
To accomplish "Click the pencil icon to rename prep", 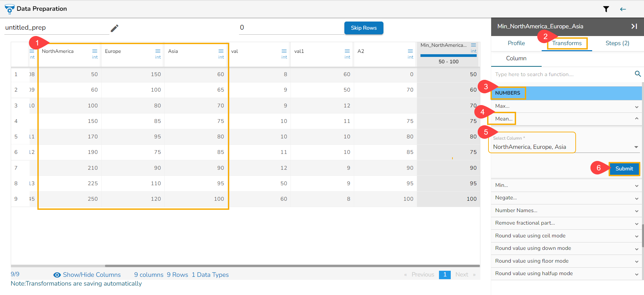I will 114,28.
